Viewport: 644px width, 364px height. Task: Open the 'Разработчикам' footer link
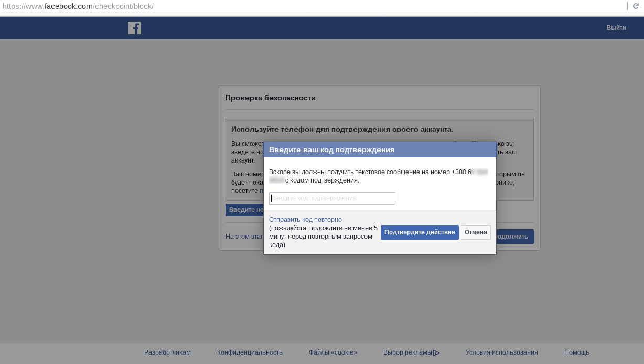pyautogui.click(x=167, y=352)
